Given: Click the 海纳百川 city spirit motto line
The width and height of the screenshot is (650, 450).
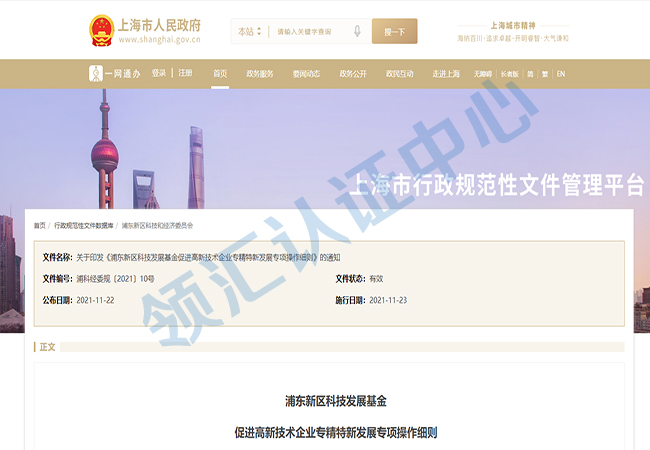Looking at the screenshot, I should tap(513, 38).
